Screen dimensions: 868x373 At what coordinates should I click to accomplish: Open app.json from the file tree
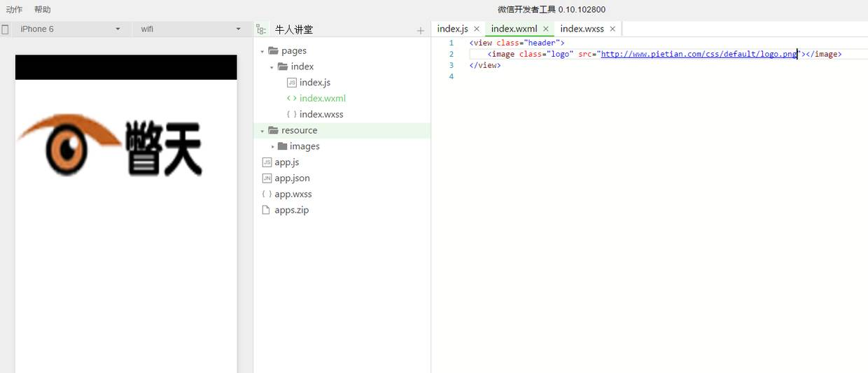293,178
